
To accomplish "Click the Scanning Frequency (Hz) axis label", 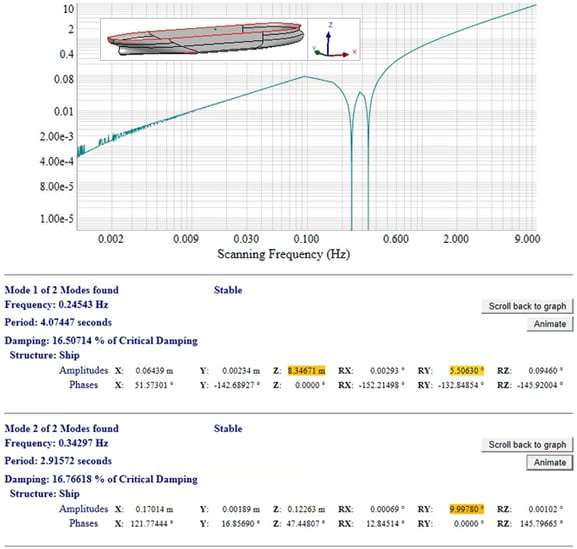I will [x=283, y=254].
